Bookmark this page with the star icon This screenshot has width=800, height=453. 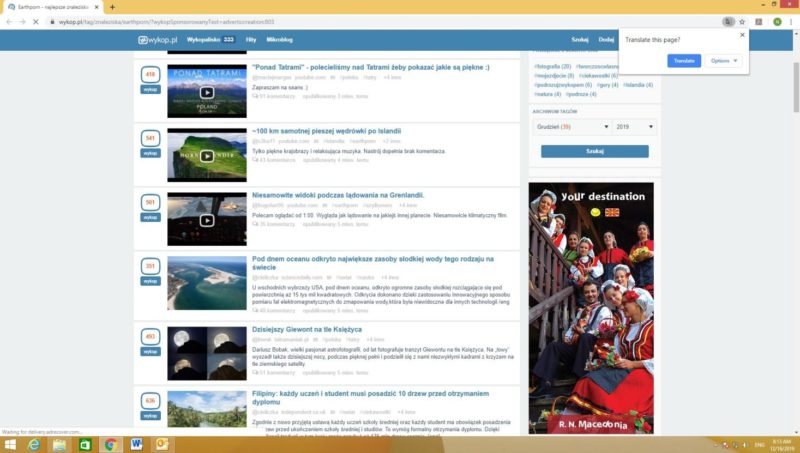coord(742,22)
